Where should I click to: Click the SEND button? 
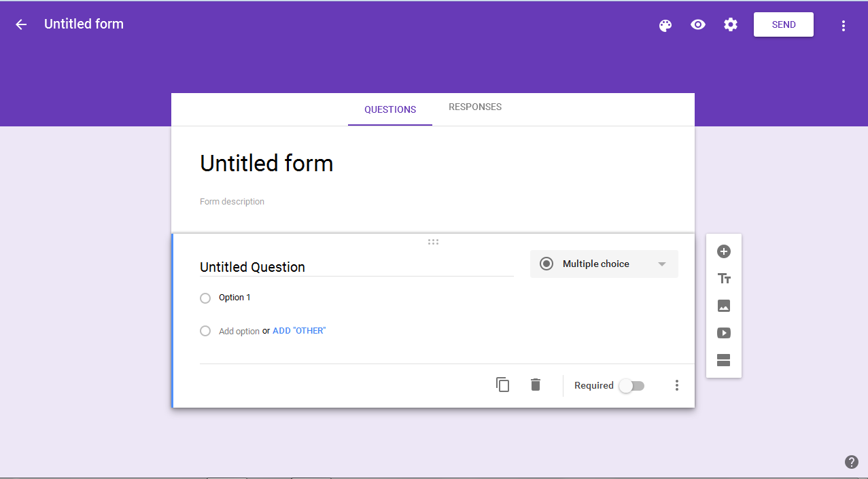tap(783, 24)
